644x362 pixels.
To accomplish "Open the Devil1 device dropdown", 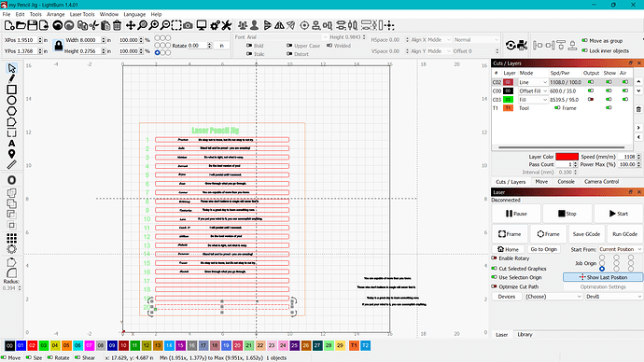I will click(613, 297).
